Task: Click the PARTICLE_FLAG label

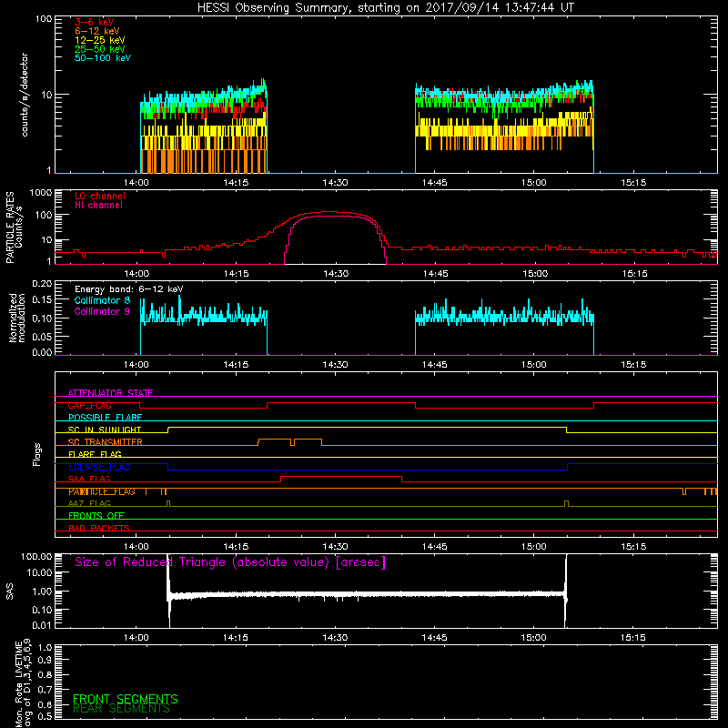Action: pos(102,491)
